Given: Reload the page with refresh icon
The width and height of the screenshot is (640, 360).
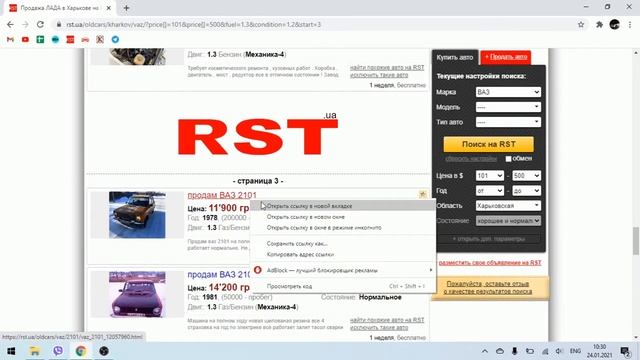Looking at the screenshot, I should click(x=40, y=24).
